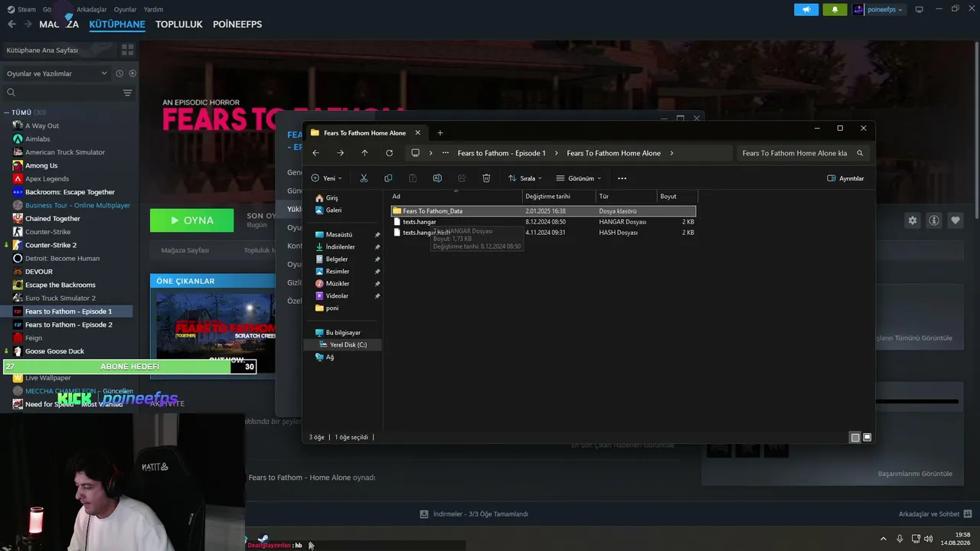Open Videolar in Explorer sidebar

click(x=332, y=295)
